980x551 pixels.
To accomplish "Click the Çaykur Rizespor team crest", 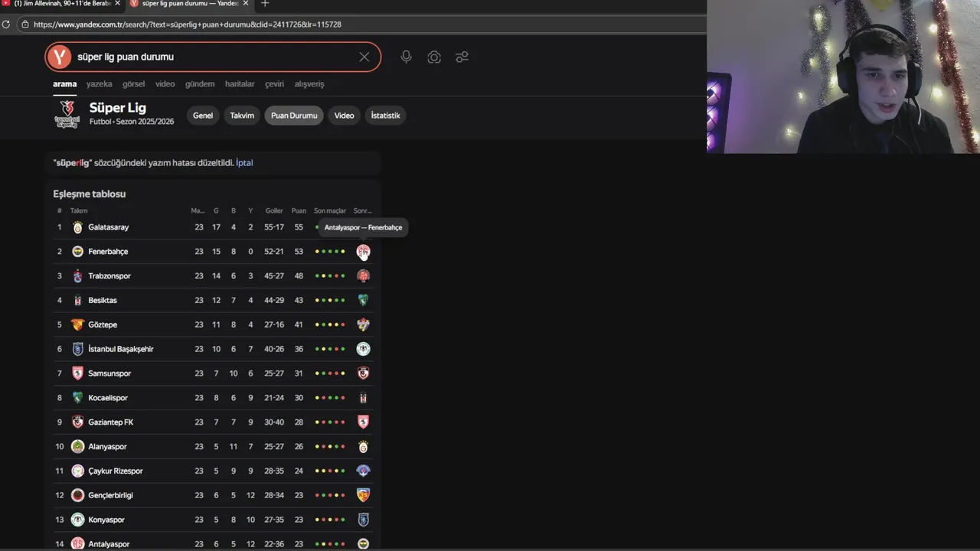I will point(77,471).
